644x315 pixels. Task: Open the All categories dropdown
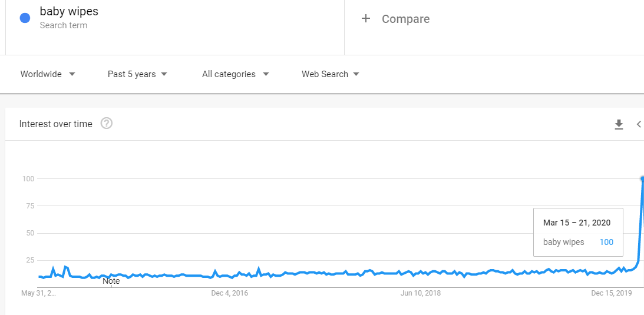pos(235,74)
